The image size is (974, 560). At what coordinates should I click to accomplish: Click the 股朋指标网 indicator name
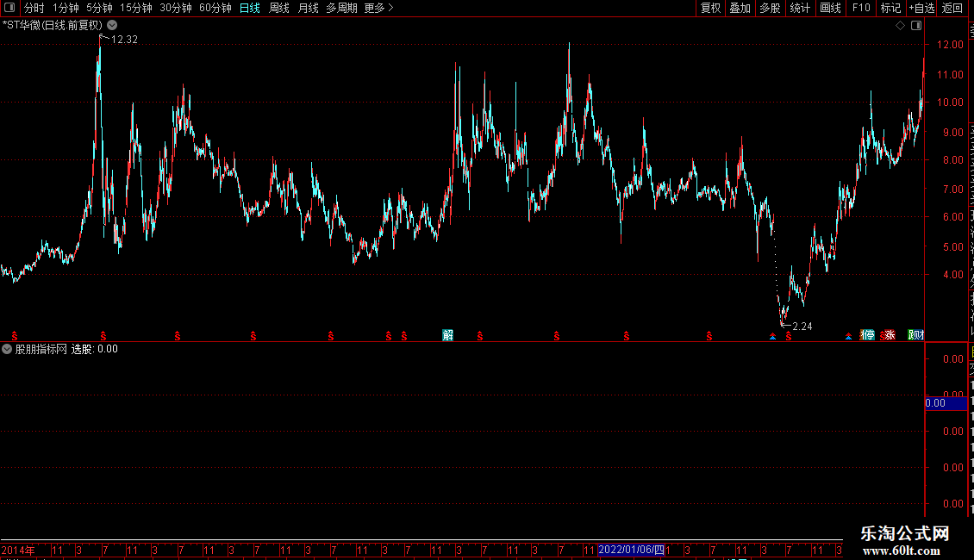click(41, 349)
